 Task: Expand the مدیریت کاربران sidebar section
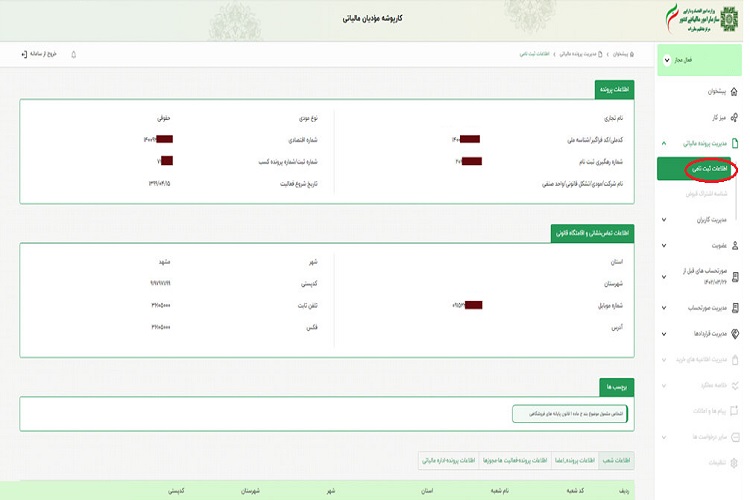[x=666, y=218]
